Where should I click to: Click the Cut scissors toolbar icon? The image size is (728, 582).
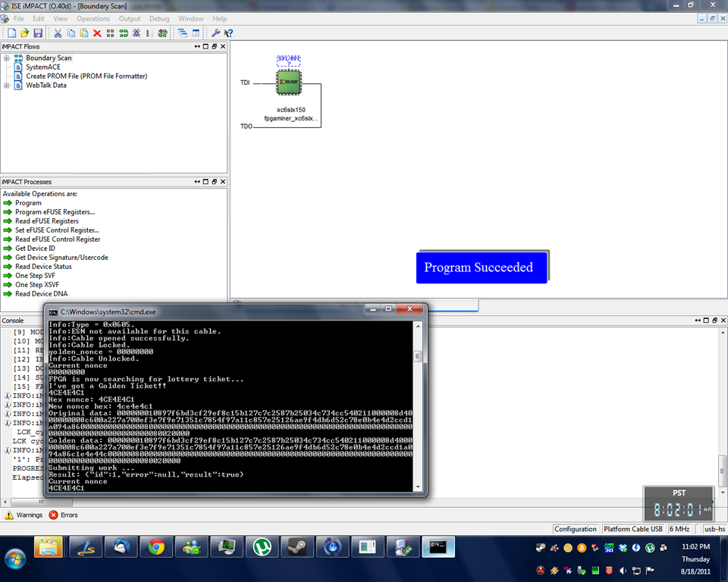pyautogui.click(x=58, y=33)
